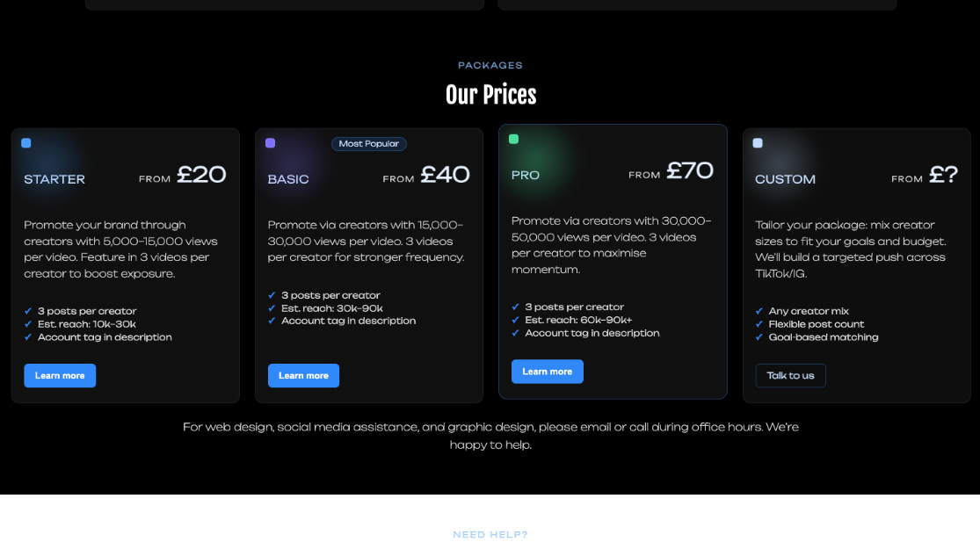This screenshot has height=542, width=980.
Task: Click checkmark beside "Est. reach: 60k–90k+"
Action: [x=516, y=320]
